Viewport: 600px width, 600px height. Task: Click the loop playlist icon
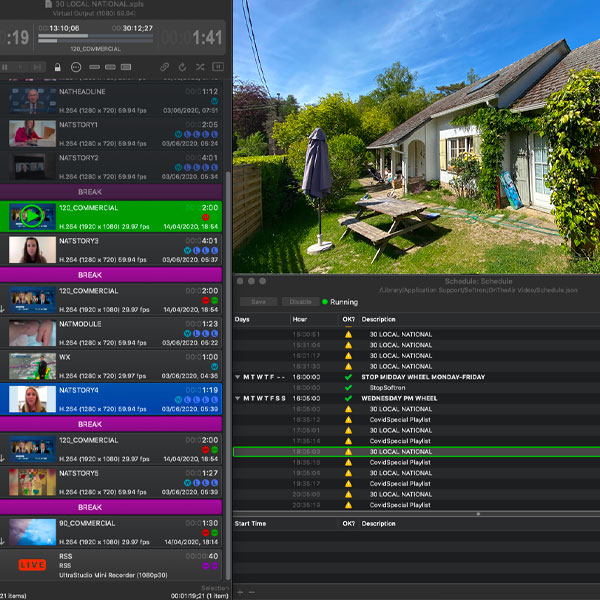pyautogui.click(x=183, y=67)
